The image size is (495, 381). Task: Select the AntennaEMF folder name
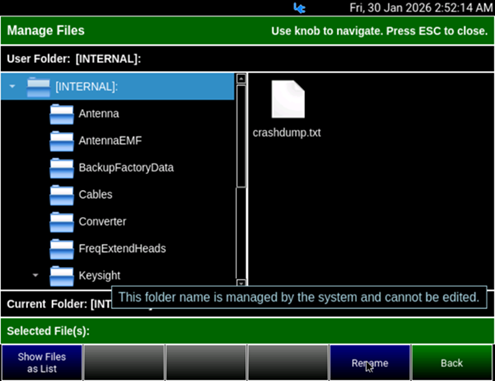click(x=110, y=141)
